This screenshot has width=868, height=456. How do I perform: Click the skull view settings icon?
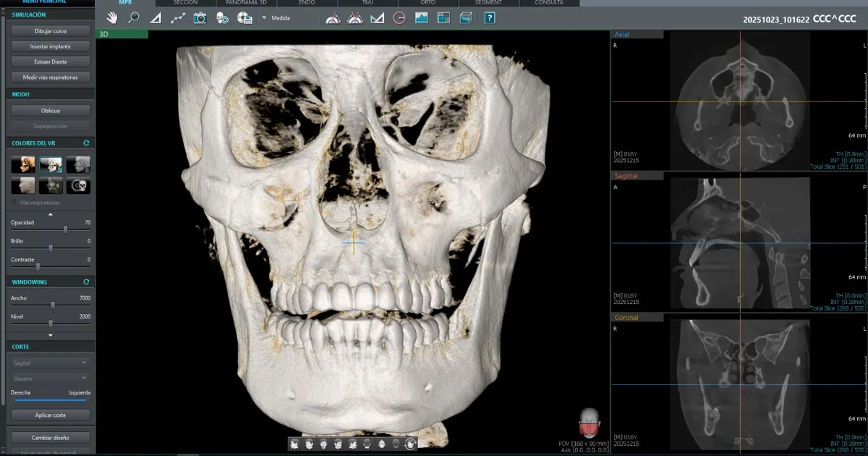coord(223,17)
